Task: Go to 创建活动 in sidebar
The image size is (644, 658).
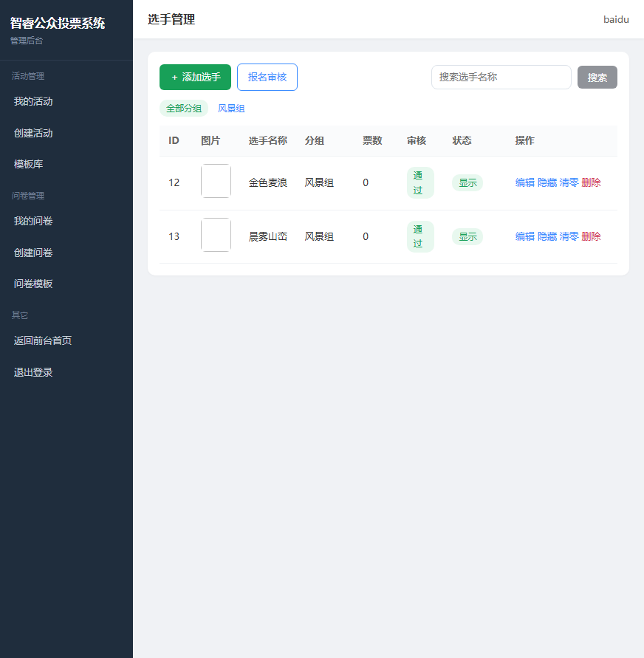Action: [33, 133]
